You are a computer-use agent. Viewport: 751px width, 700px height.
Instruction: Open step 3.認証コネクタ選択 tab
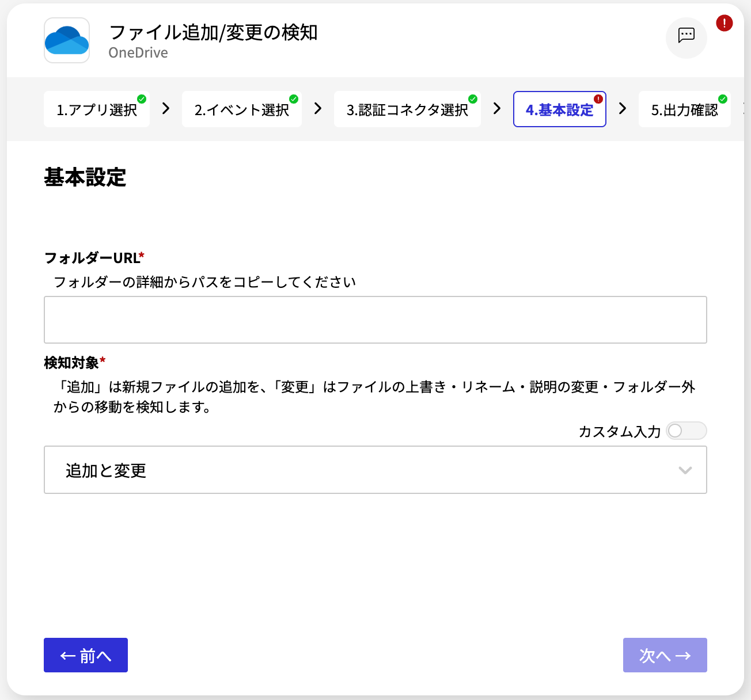tap(407, 109)
